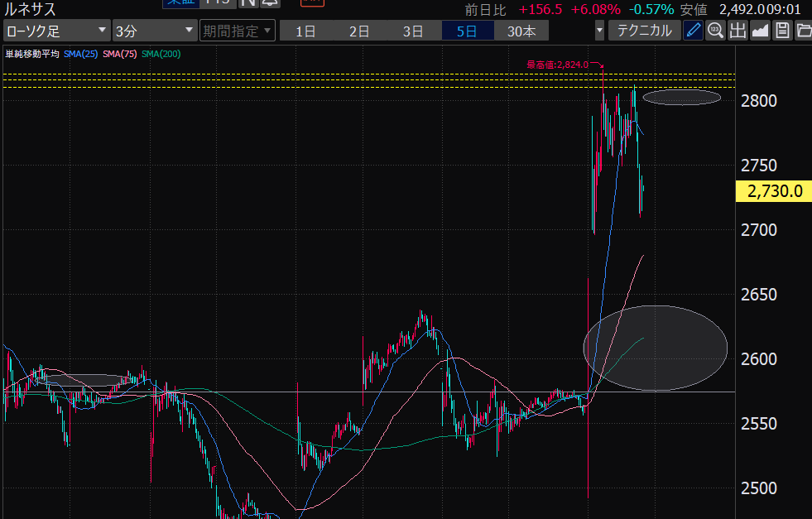Open the ローソク足 chart type dropdown
Viewport: 812px width, 519px height.
point(55,31)
